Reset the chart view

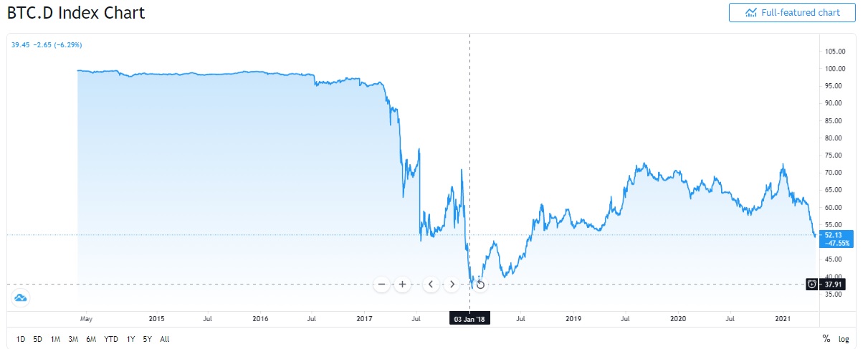click(x=480, y=285)
